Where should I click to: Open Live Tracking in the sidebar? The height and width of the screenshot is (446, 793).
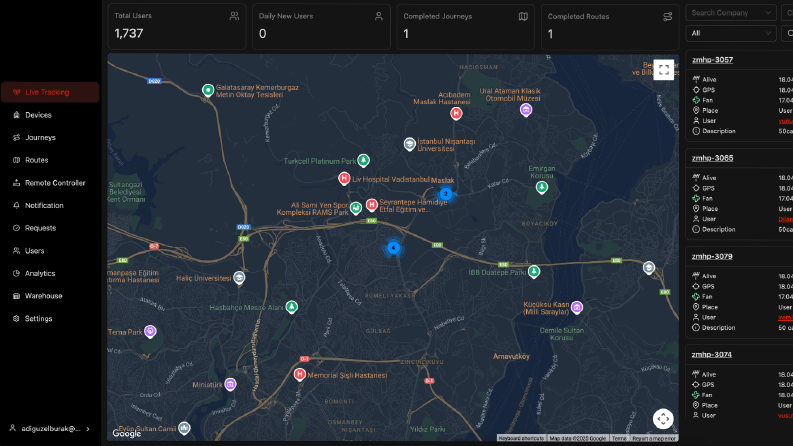tap(50, 92)
